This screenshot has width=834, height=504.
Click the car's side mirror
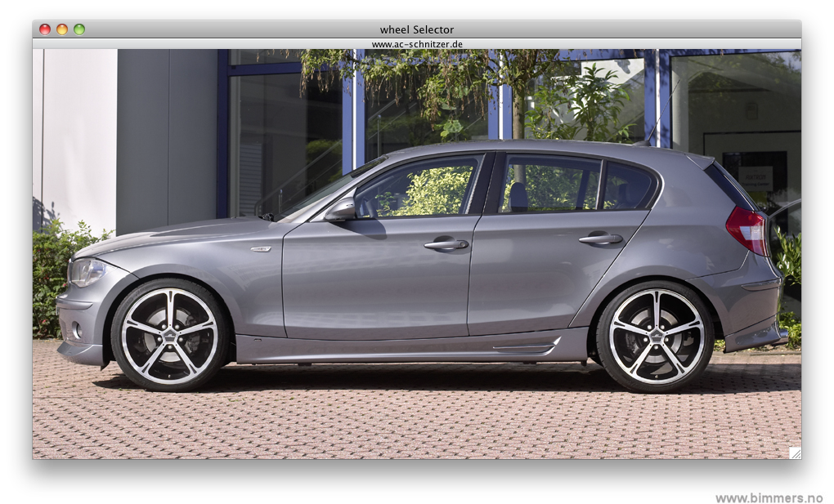tap(341, 211)
